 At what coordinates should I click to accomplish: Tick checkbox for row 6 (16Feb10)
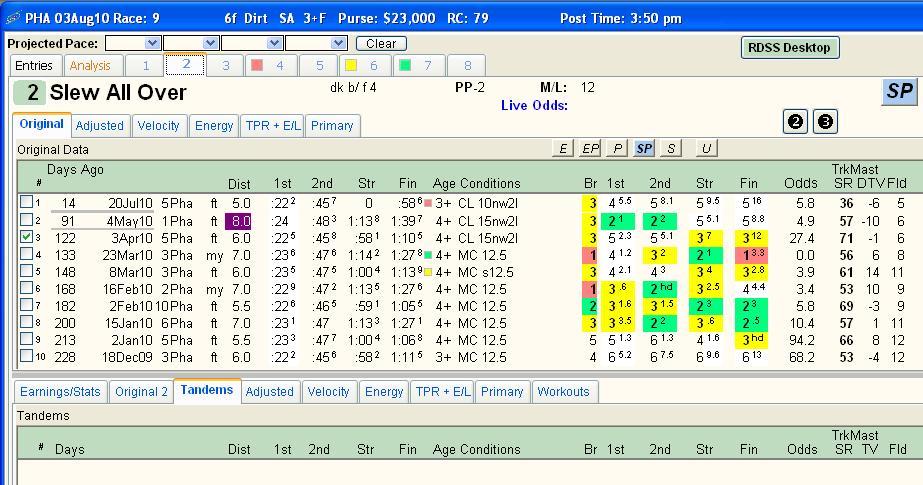26,288
